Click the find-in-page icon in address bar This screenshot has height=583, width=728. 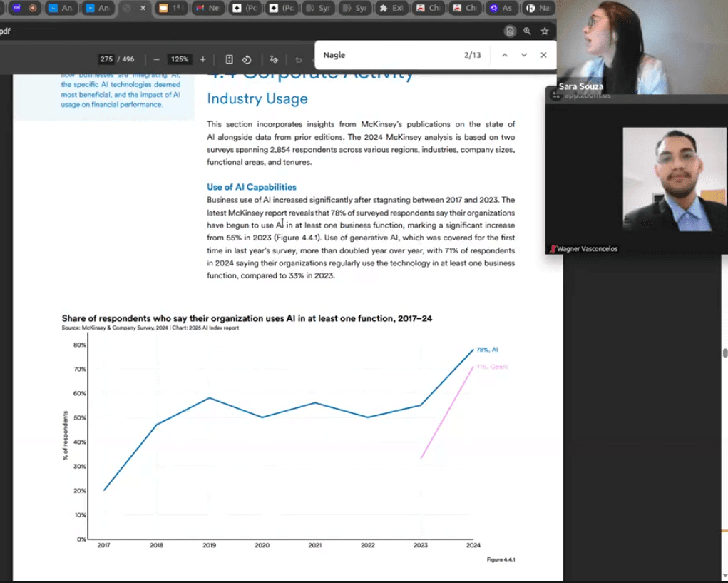point(511,31)
